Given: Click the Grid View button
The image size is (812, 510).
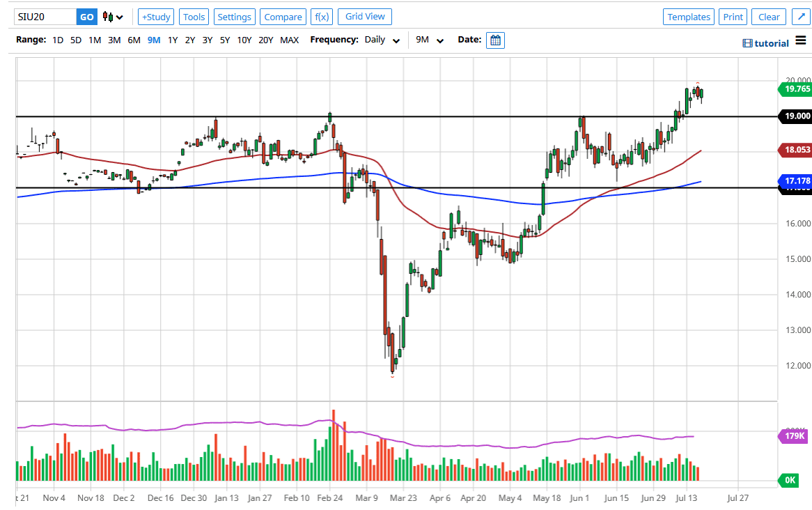Looking at the screenshot, I should [x=365, y=17].
